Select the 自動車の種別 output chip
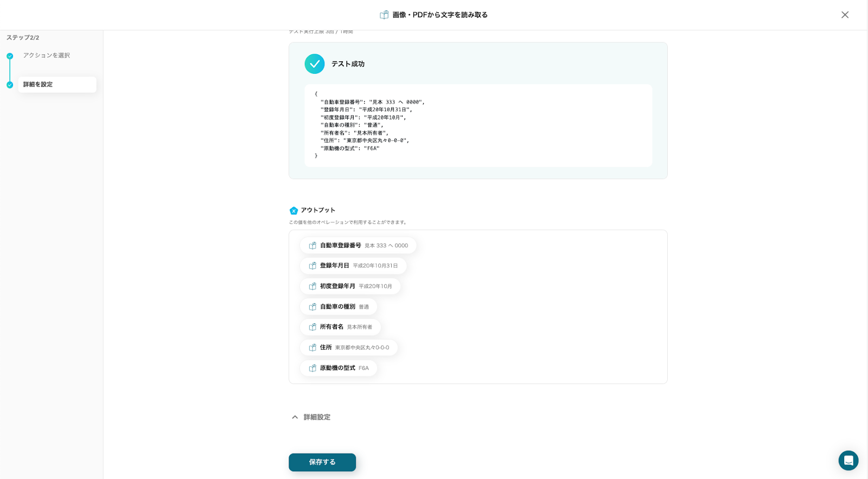 (x=339, y=307)
